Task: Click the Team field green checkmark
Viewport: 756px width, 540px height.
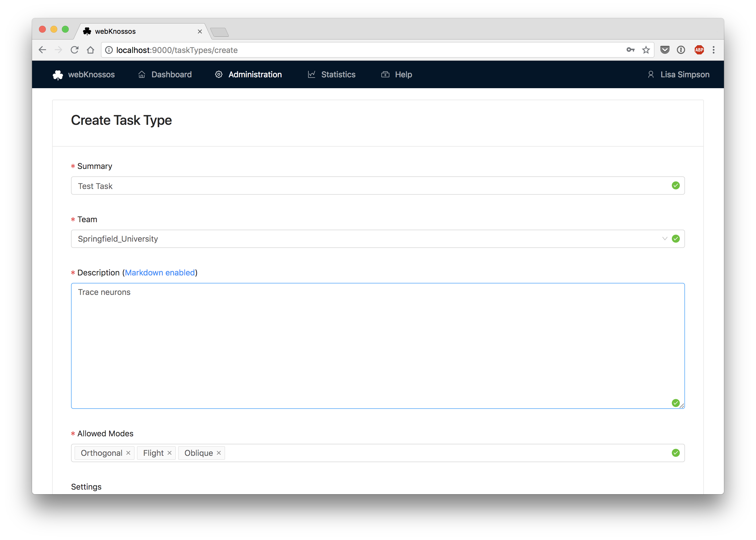Action: pos(676,239)
